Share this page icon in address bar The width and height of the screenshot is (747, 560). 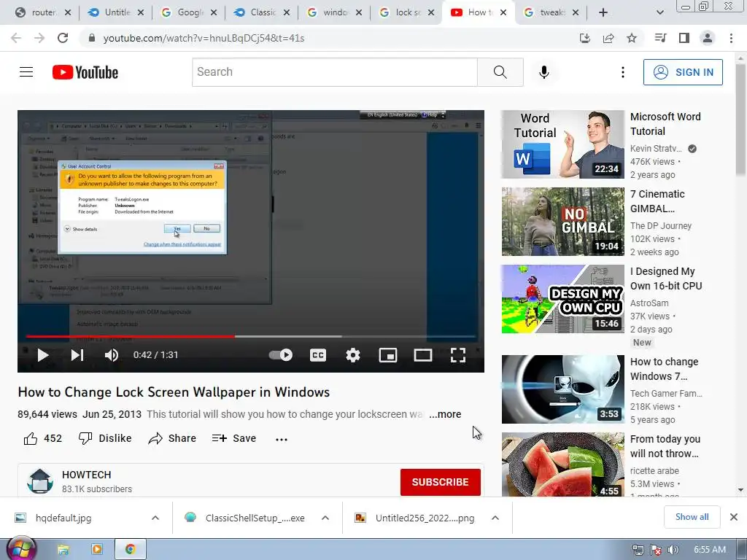pyautogui.click(x=608, y=38)
